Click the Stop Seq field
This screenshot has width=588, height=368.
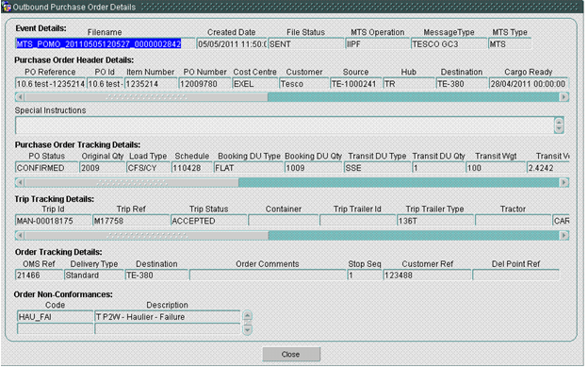pyautogui.click(x=365, y=276)
